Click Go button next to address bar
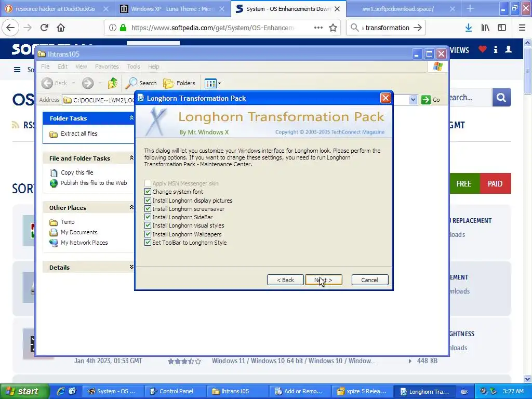 click(431, 100)
